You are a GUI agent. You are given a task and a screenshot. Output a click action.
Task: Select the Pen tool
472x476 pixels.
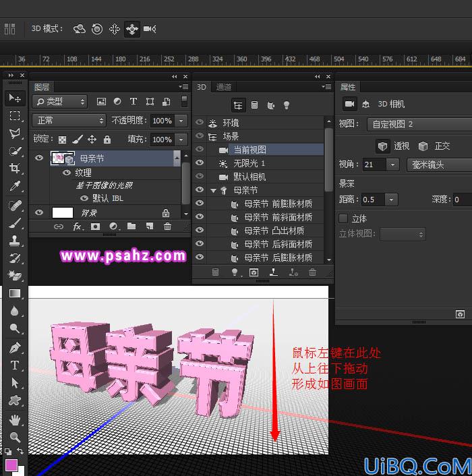click(x=15, y=348)
